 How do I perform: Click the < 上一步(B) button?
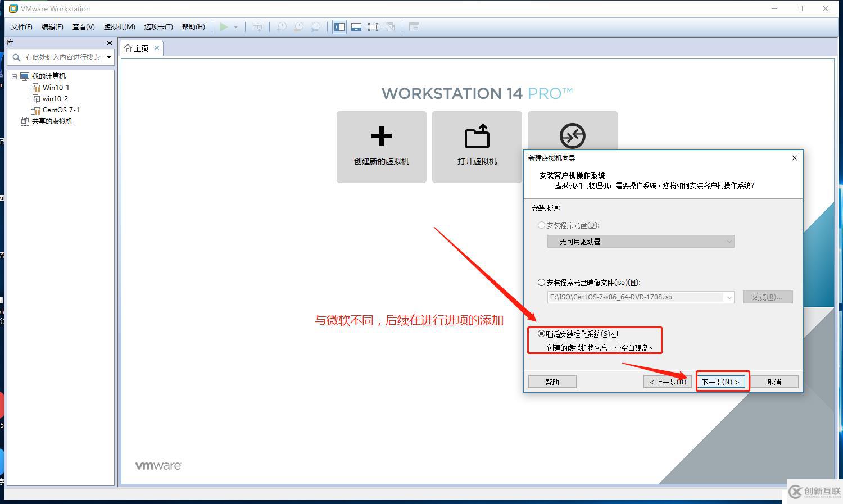(668, 382)
